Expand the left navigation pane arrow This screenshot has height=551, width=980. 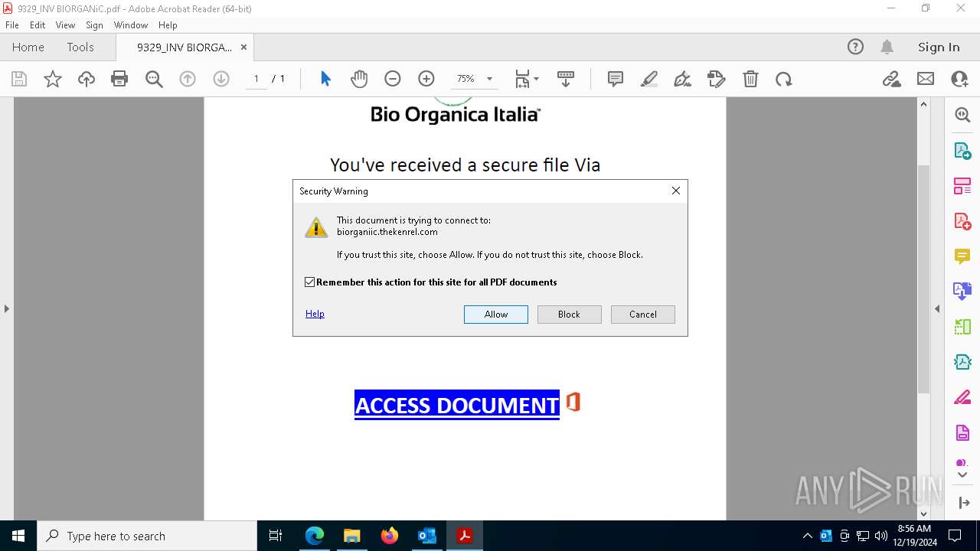tap(6, 308)
